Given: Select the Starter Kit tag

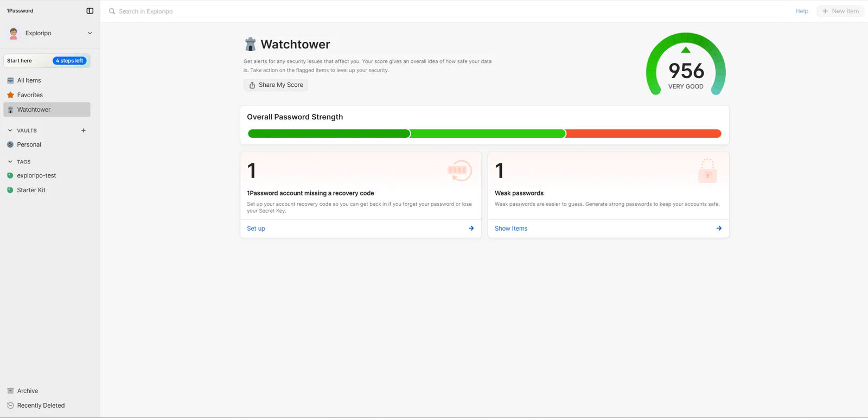Looking at the screenshot, I should 47,190.
